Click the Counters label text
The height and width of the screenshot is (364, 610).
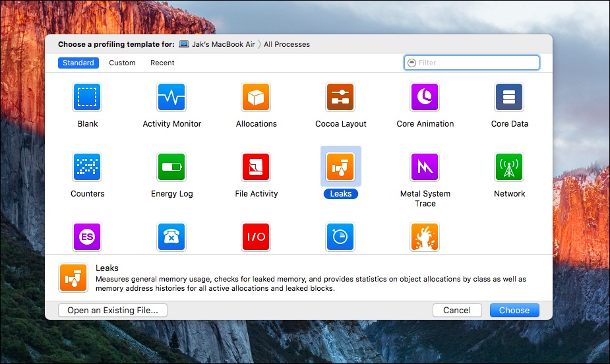88,194
